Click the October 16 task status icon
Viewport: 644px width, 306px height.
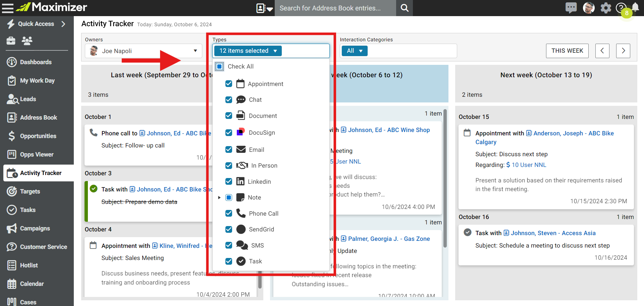pyautogui.click(x=468, y=232)
